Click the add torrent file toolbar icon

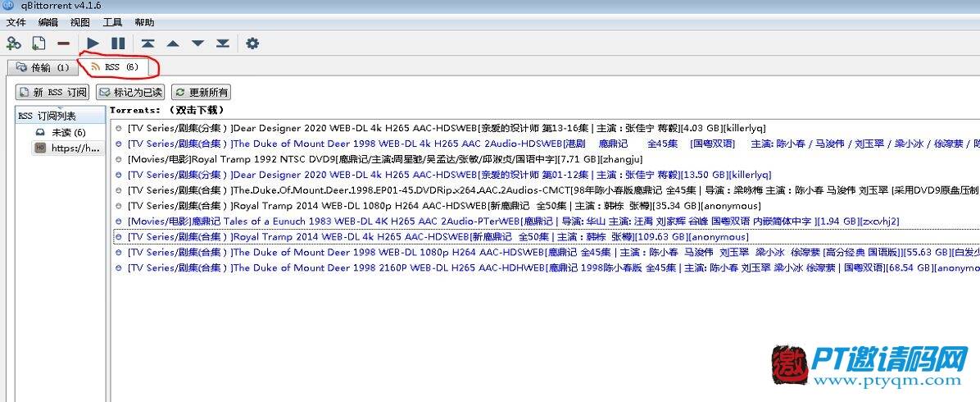39,43
